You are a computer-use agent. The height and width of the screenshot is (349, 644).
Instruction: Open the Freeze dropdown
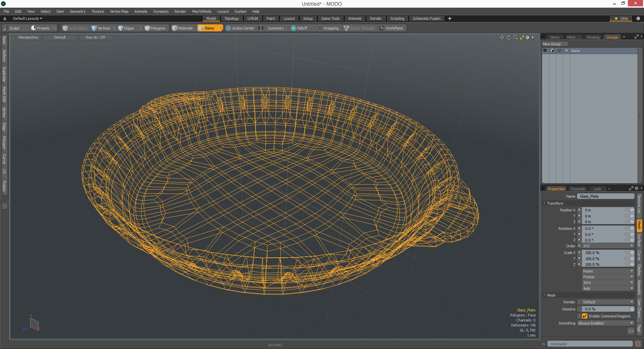coord(608,277)
